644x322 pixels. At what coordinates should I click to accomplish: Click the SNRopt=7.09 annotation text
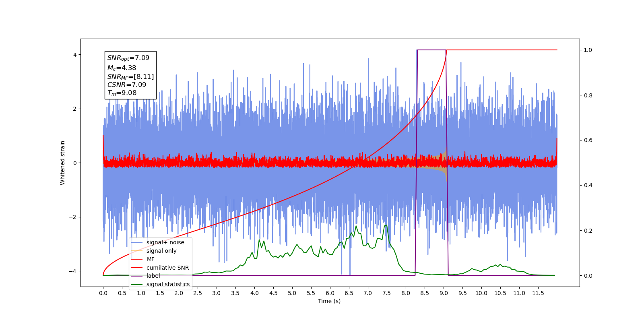click(x=128, y=58)
